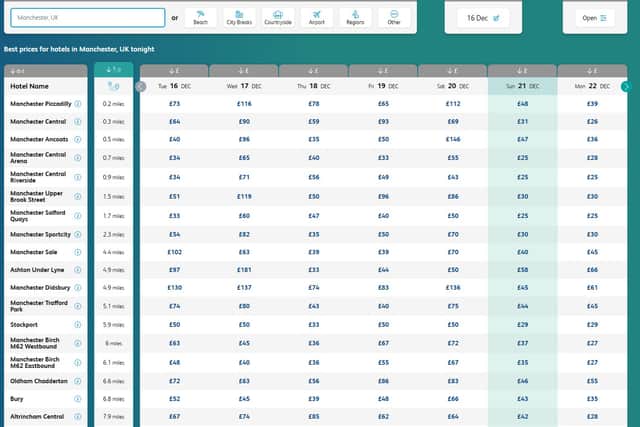Go to next dates arrow

[x=626, y=86]
